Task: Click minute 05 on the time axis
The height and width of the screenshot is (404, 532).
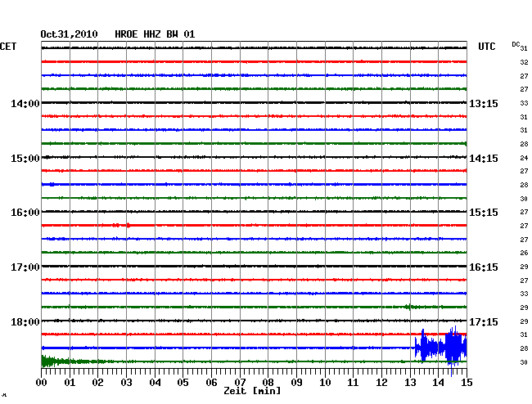Action: (x=183, y=382)
